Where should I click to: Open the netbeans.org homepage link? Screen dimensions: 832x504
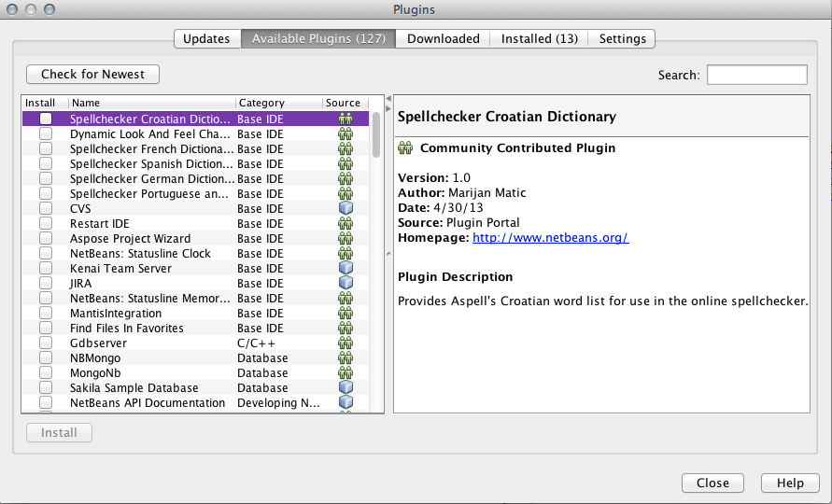click(550, 238)
